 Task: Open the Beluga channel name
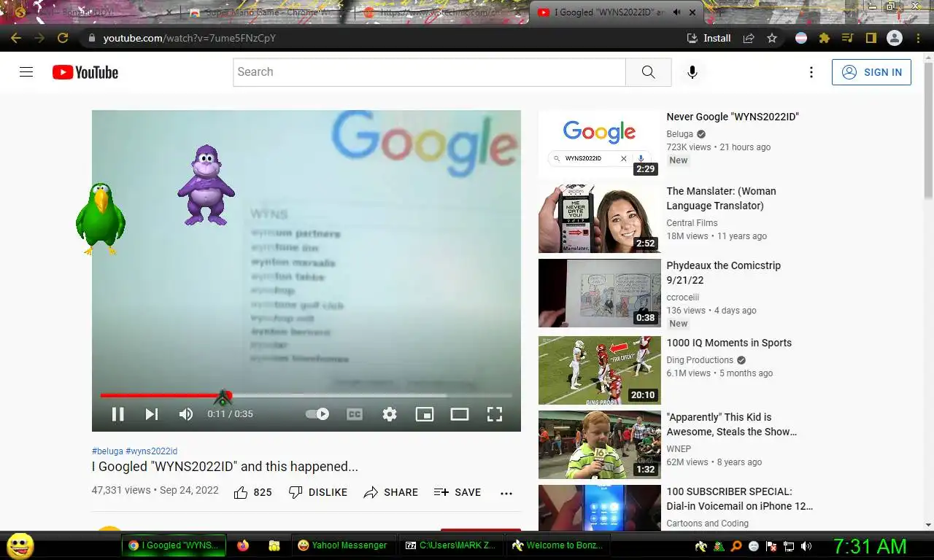point(679,134)
